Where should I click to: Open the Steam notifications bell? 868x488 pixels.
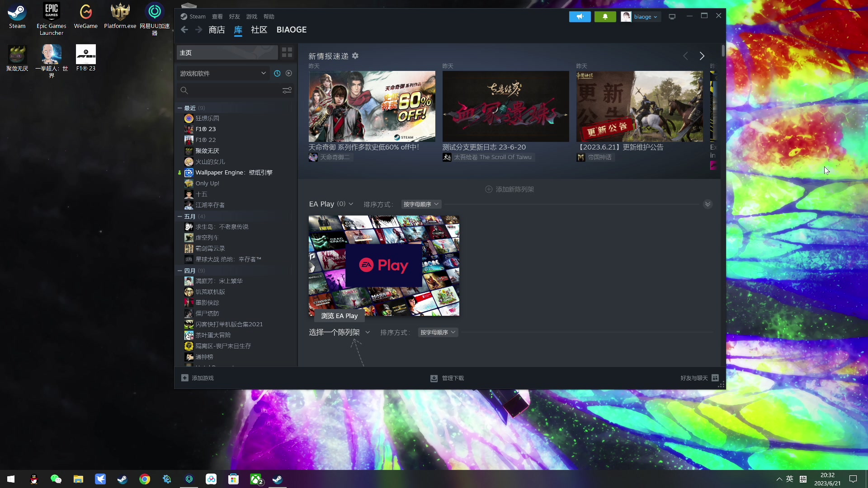click(605, 17)
